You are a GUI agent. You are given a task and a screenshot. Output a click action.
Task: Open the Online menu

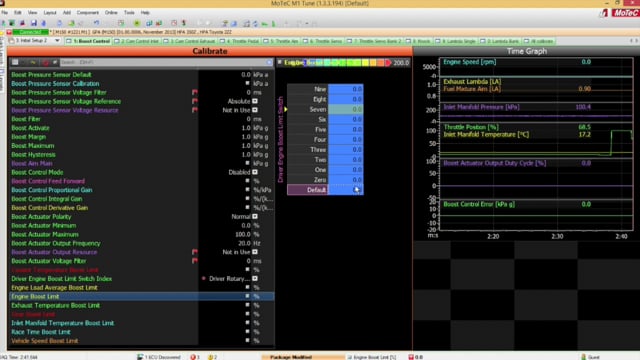111,13
